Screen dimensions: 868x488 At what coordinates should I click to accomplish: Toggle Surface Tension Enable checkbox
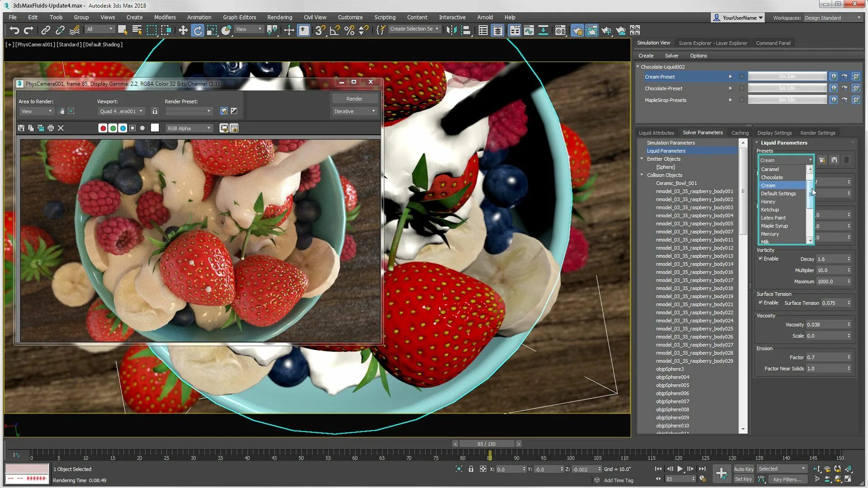coord(761,303)
